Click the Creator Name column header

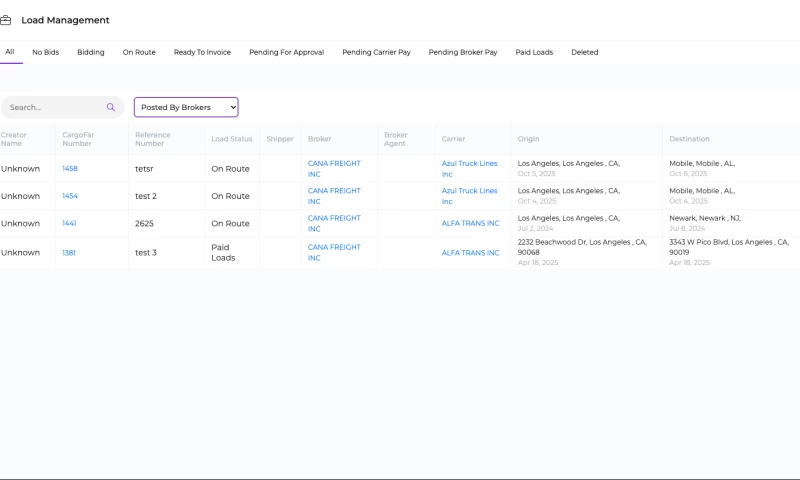(x=14, y=139)
